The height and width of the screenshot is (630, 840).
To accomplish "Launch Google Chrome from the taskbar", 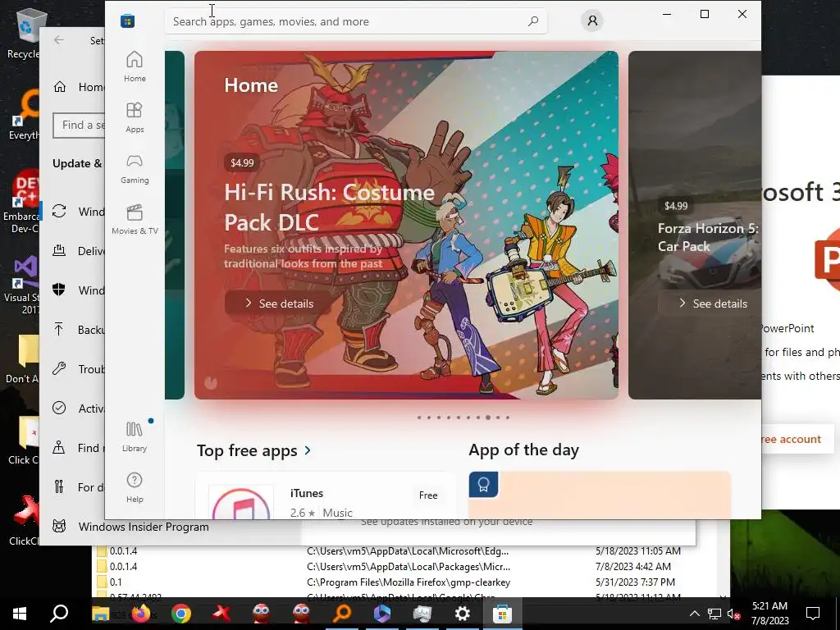I will coord(181,614).
